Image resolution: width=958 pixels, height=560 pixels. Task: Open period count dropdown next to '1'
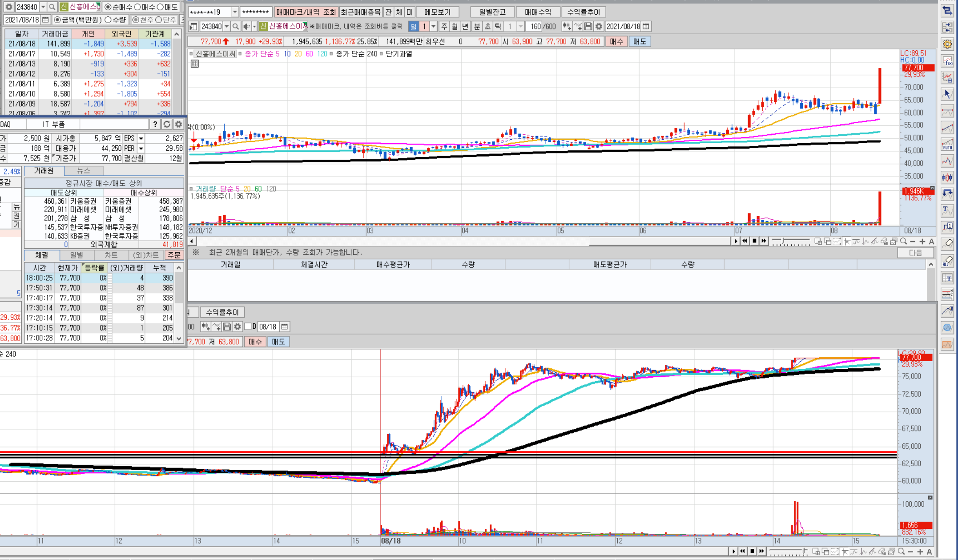coord(433,27)
